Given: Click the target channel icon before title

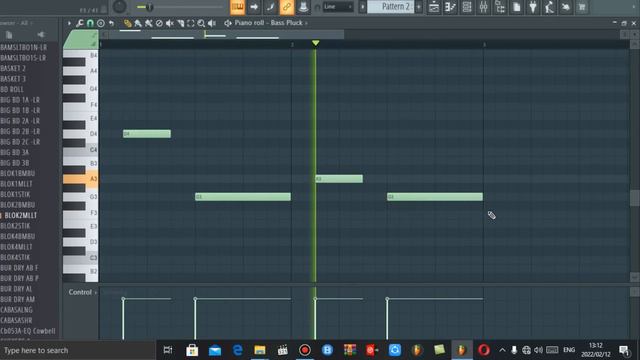Looking at the screenshot, I should click(x=228, y=23).
